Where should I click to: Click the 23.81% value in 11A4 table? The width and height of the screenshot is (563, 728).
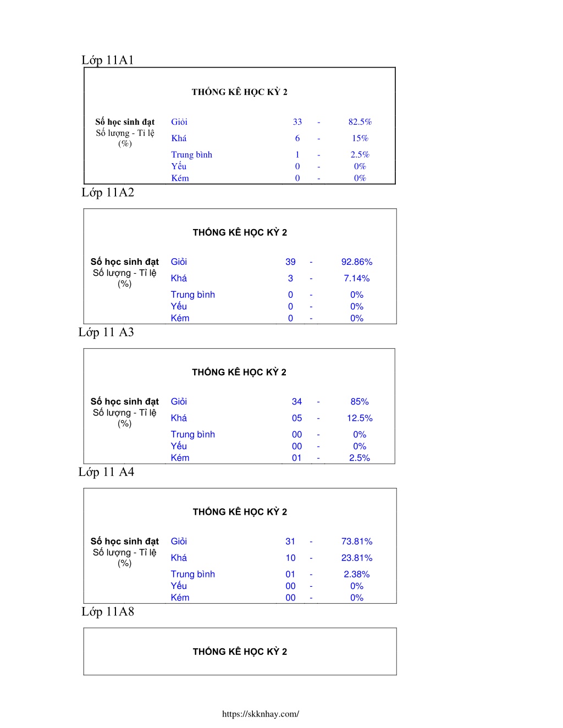tap(357, 558)
